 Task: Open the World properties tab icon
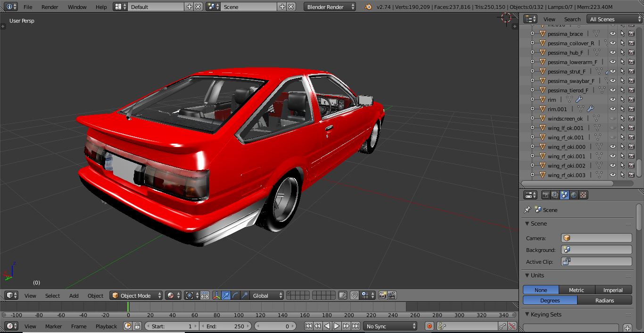pos(574,195)
